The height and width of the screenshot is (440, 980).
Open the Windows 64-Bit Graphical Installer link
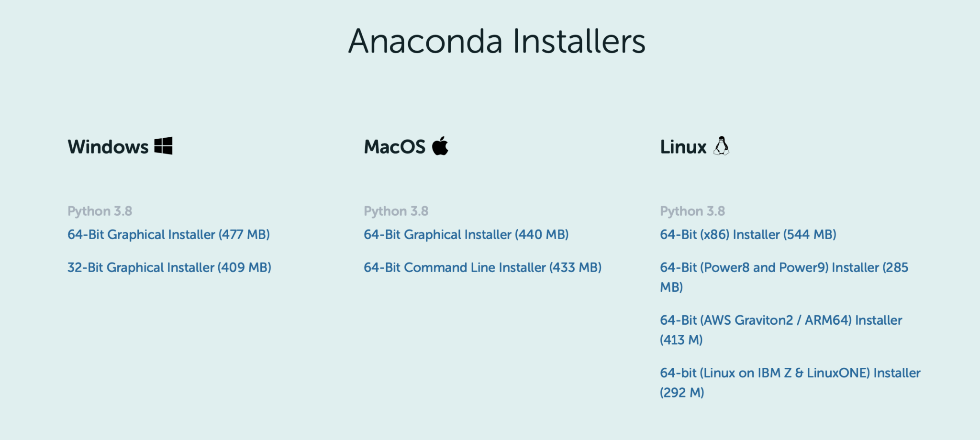pos(169,234)
